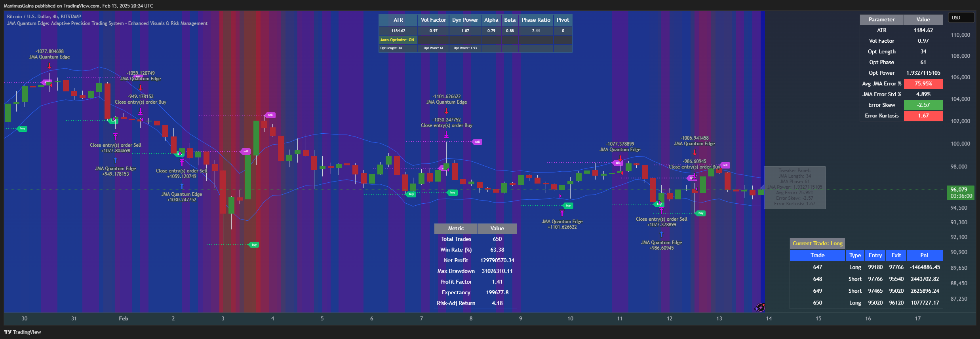Click the 10 date label on the time axis
The width and height of the screenshot is (980, 339).
click(x=570, y=318)
